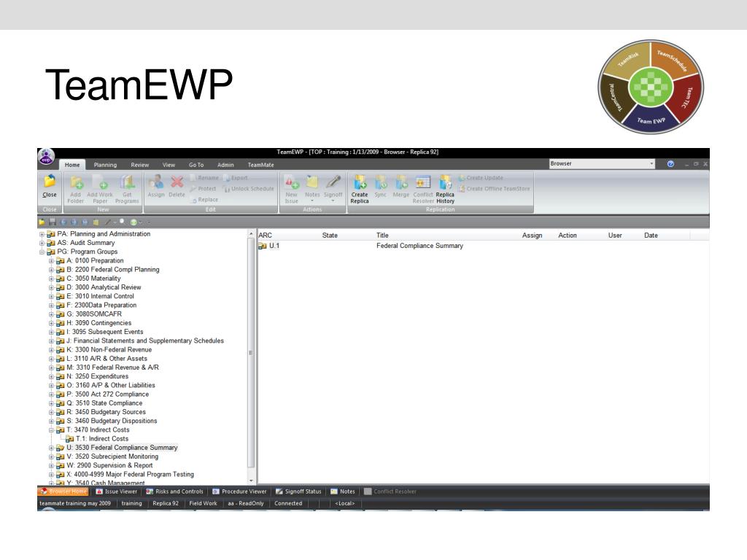Click the Assign user icon
Viewport: 747px width, 560px height.
pyautogui.click(x=156, y=182)
